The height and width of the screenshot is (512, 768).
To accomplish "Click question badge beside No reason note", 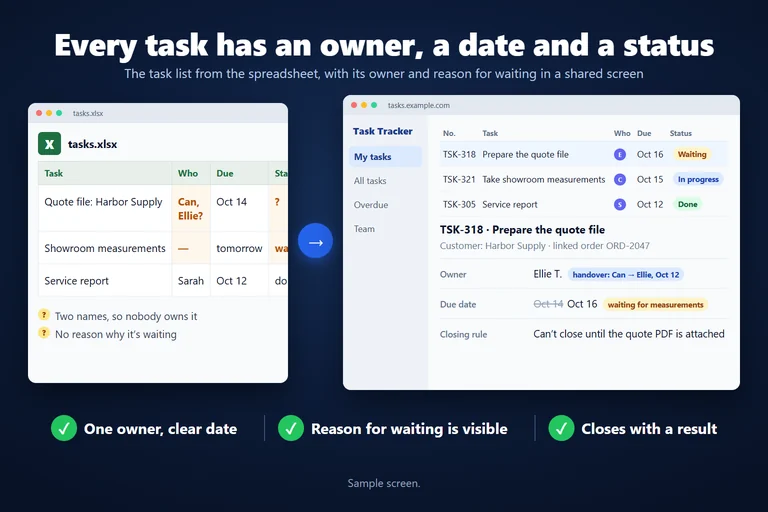I will tap(44, 333).
